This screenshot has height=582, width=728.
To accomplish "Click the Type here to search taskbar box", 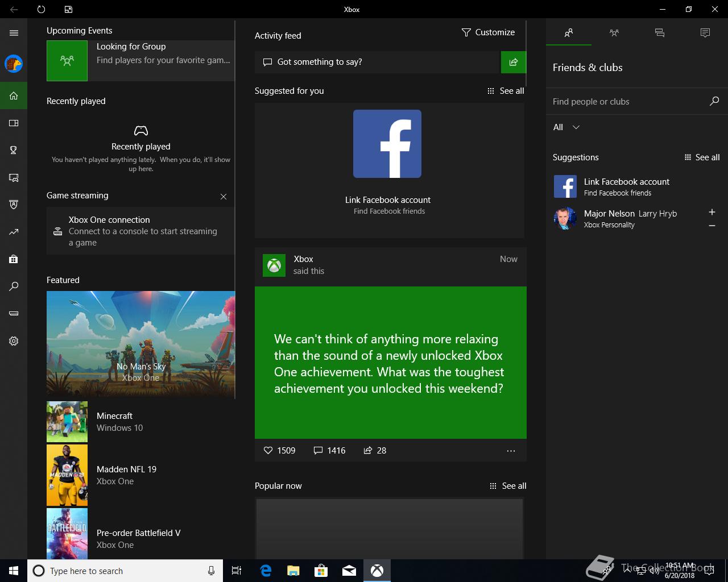I will tap(124, 571).
